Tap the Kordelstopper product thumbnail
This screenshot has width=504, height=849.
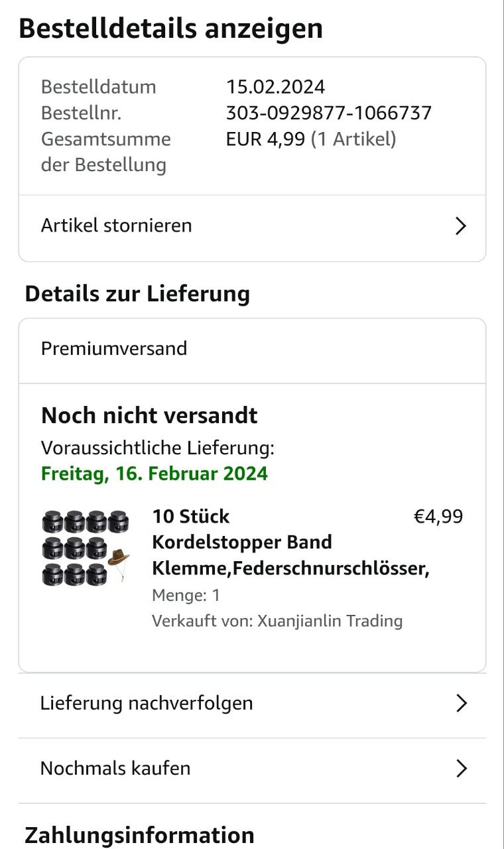click(x=85, y=548)
